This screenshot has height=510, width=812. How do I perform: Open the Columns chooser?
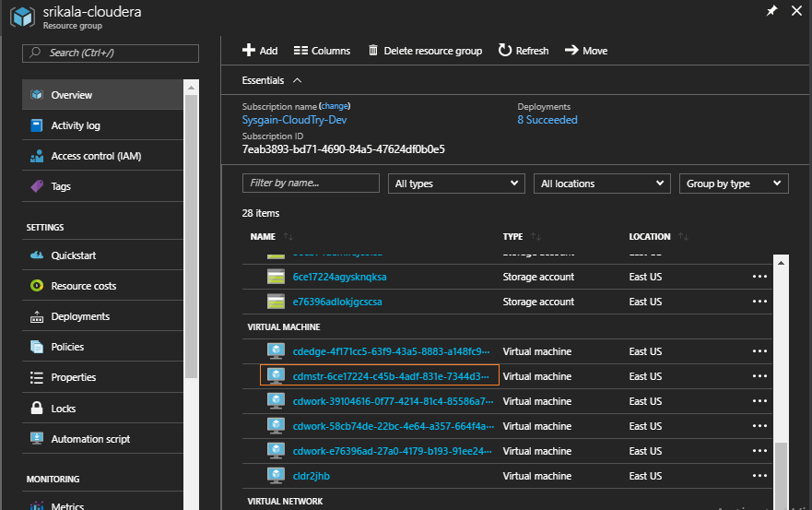coord(322,51)
